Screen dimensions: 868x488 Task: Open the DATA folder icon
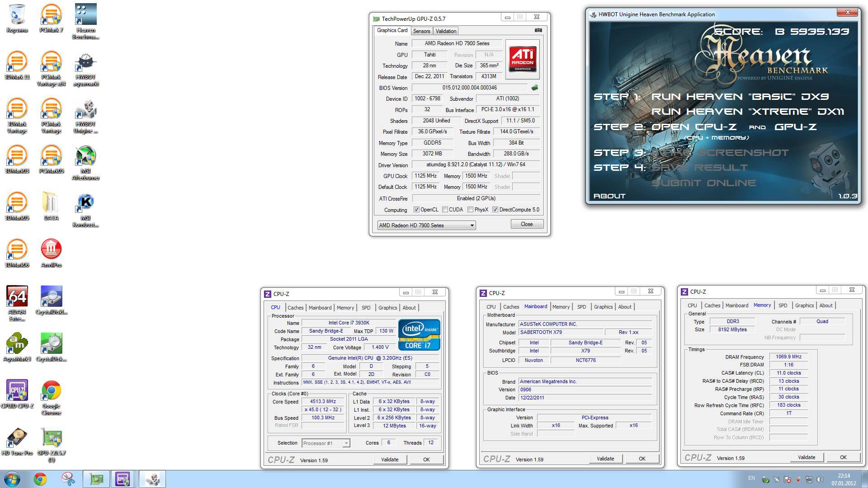pyautogui.click(x=51, y=206)
